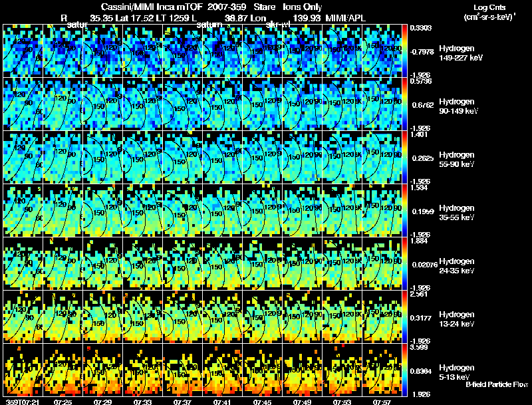Screen dimensions: 532x405
Task: Select the 5-13 keV panel at 07:41
Action: [223, 370]
